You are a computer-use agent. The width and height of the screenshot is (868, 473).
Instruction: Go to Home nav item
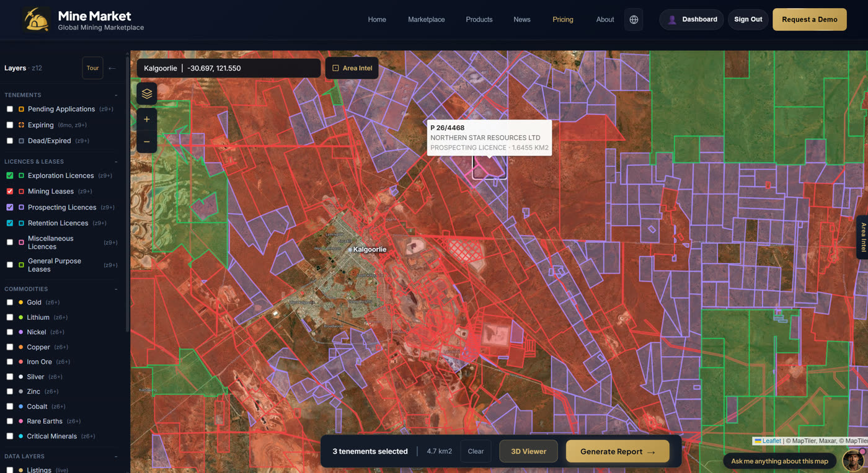click(x=377, y=19)
